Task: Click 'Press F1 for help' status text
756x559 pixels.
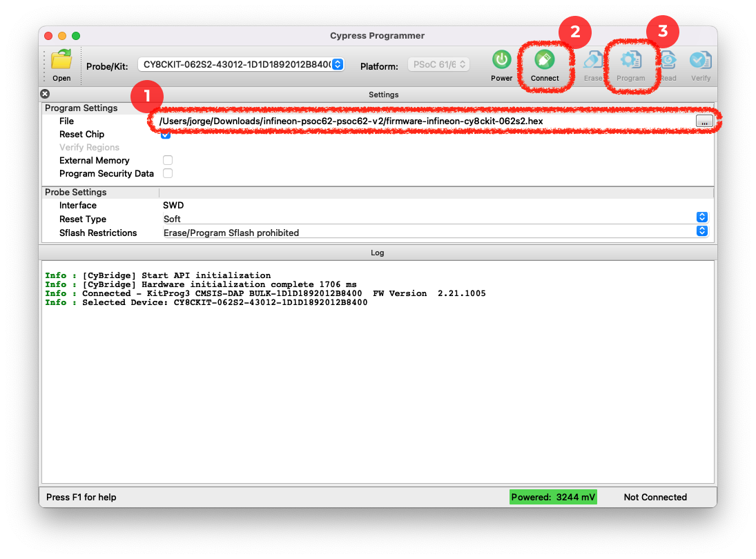Action: (x=81, y=498)
